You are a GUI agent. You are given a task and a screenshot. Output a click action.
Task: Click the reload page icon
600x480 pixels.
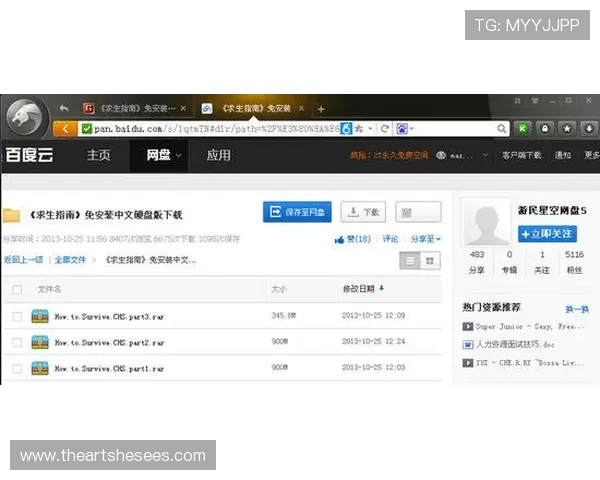[x=385, y=129]
